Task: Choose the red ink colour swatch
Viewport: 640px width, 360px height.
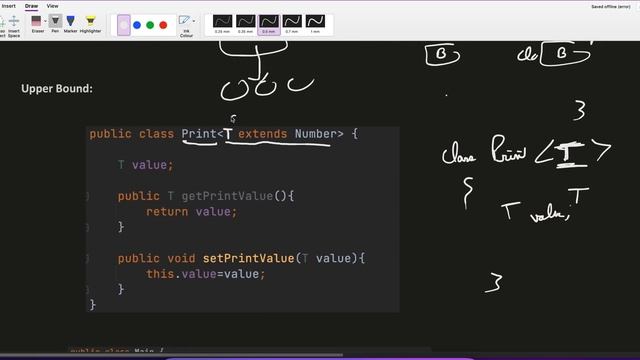Action: [163, 25]
